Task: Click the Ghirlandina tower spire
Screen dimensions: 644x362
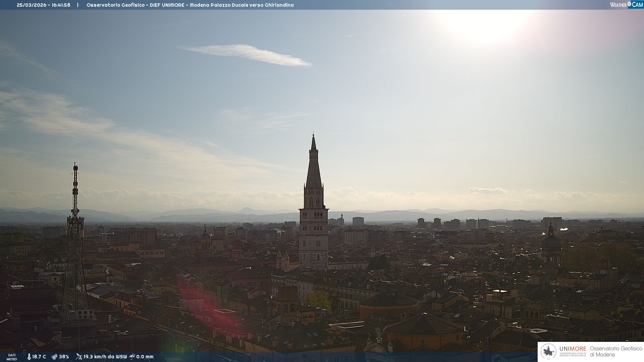Action: (314, 164)
